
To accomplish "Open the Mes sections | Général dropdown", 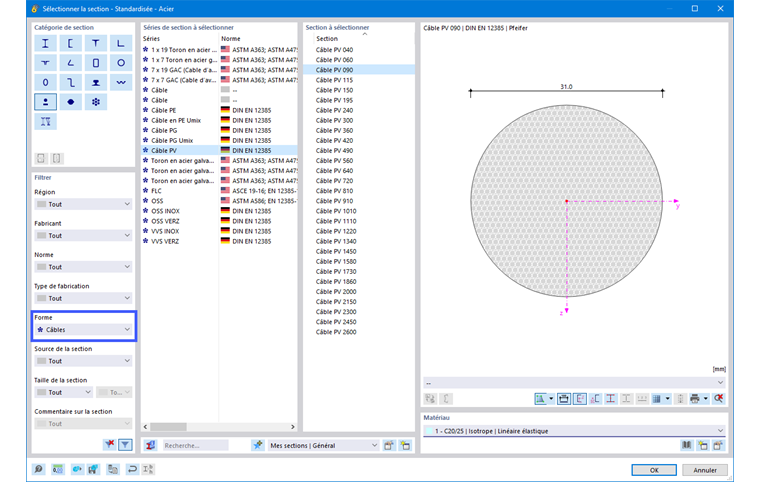I will (323, 445).
